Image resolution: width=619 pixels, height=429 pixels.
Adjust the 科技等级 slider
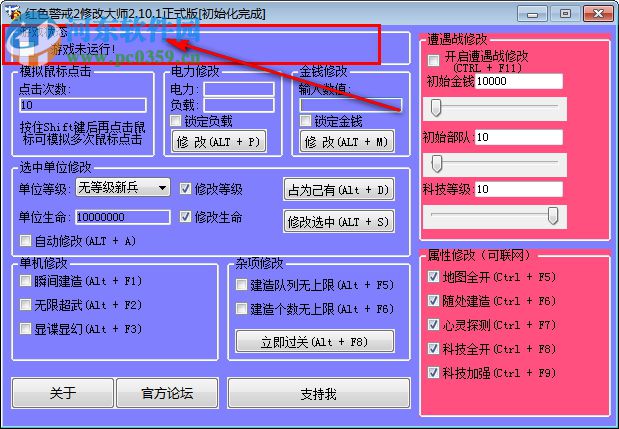point(553,215)
